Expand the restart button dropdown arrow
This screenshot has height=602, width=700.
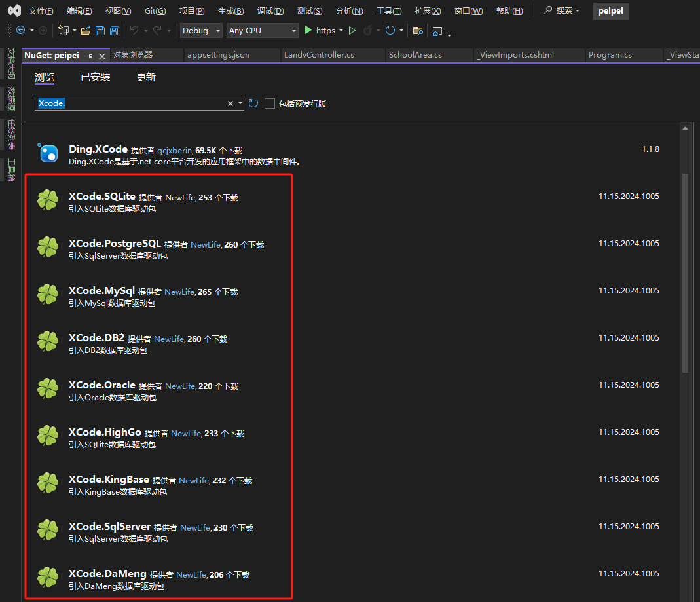point(401,30)
